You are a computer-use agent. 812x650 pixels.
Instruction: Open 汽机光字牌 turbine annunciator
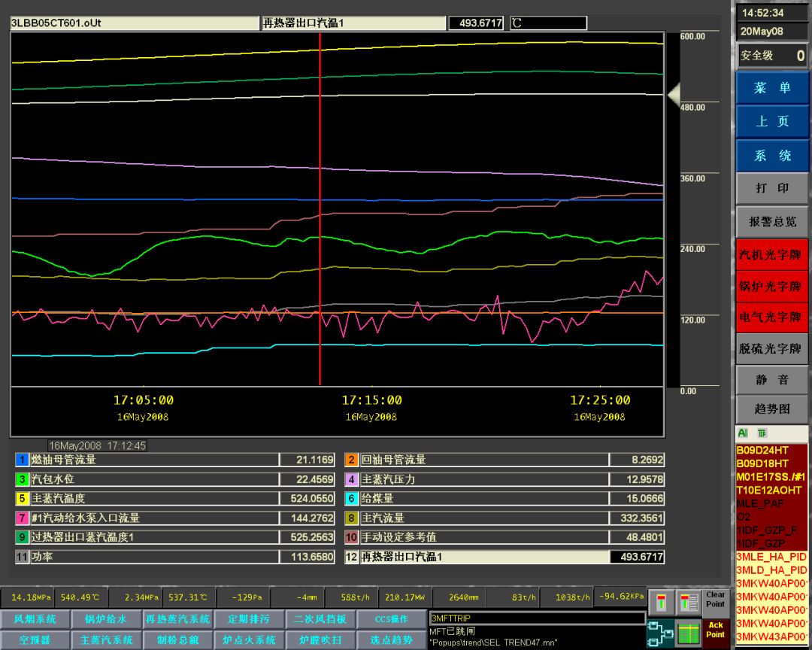[x=771, y=254]
